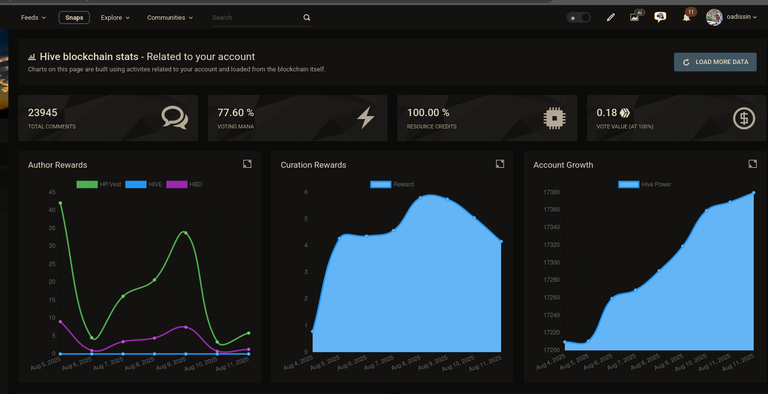
Task: Open the post editor pencil icon
Action: pyautogui.click(x=610, y=18)
